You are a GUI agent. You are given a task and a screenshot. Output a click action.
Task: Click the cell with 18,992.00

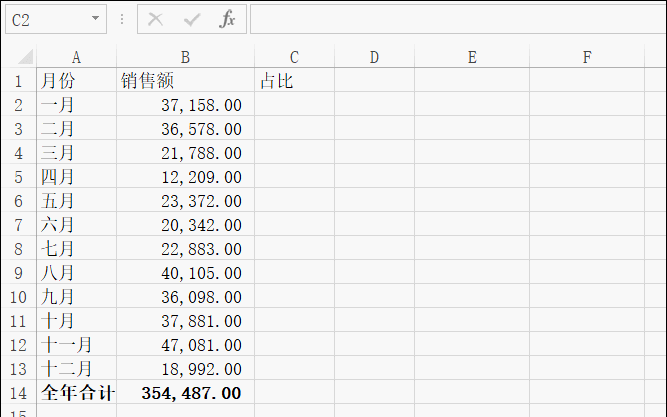185,368
